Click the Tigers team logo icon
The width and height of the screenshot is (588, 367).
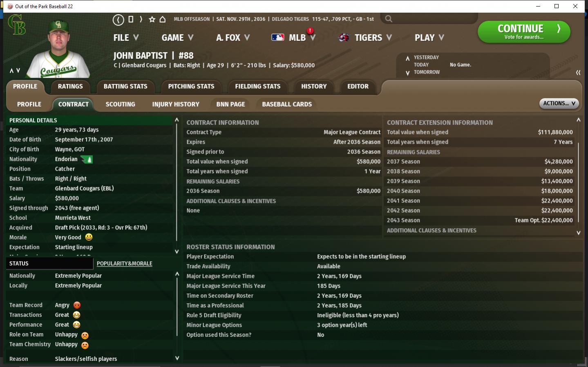click(x=344, y=38)
